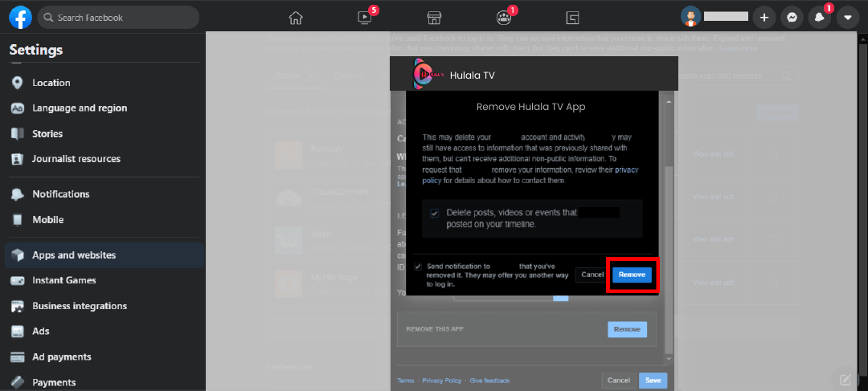Open Language and region settings
The image size is (868, 391).
pyautogui.click(x=104, y=108)
